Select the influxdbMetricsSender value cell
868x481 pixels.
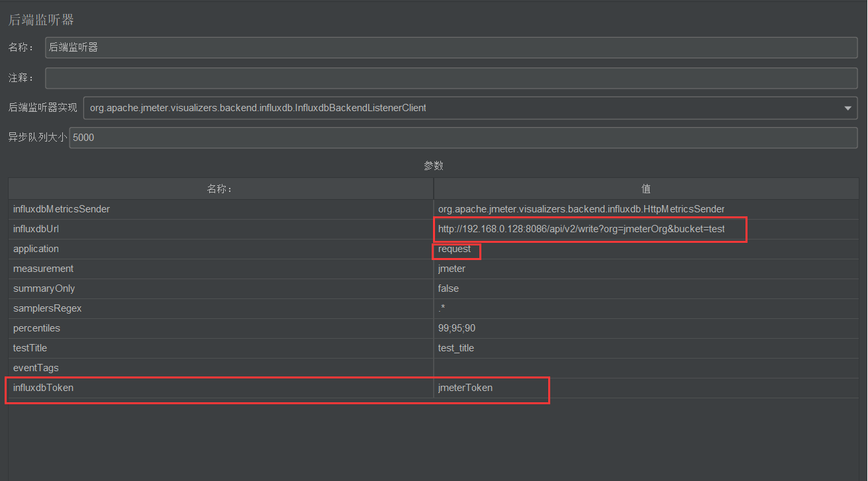pos(581,209)
